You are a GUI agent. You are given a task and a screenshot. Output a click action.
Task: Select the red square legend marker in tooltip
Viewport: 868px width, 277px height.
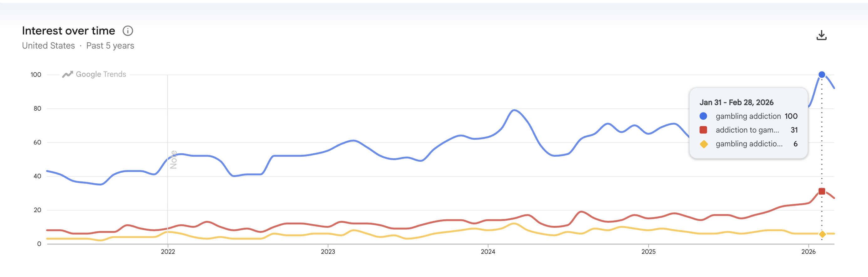coord(704,130)
